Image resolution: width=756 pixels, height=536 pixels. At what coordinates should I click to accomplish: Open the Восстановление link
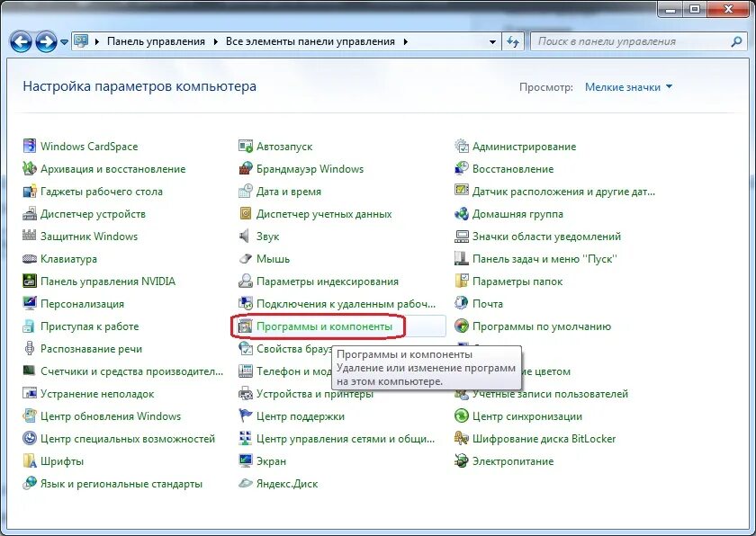point(512,169)
